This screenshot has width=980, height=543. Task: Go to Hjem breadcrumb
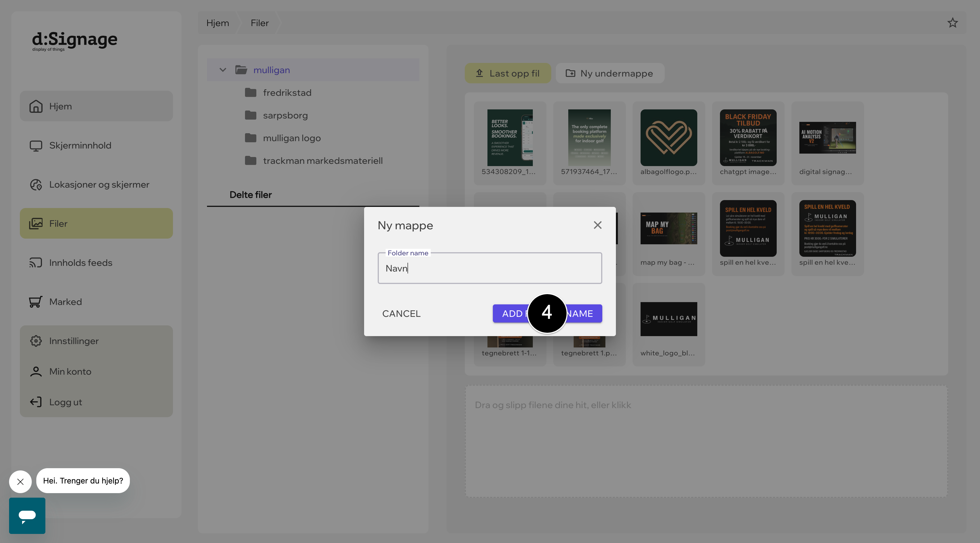point(217,23)
